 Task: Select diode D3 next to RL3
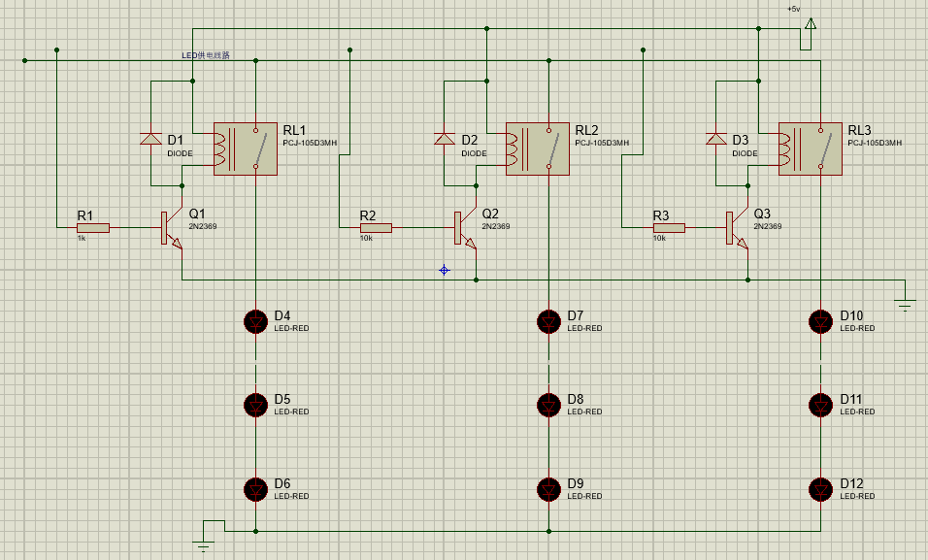click(x=716, y=140)
